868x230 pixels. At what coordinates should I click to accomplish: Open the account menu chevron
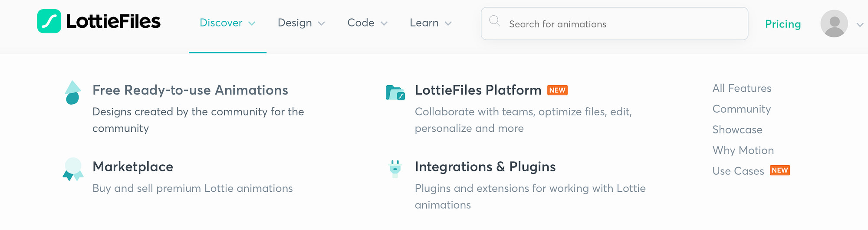coord(860,25)
